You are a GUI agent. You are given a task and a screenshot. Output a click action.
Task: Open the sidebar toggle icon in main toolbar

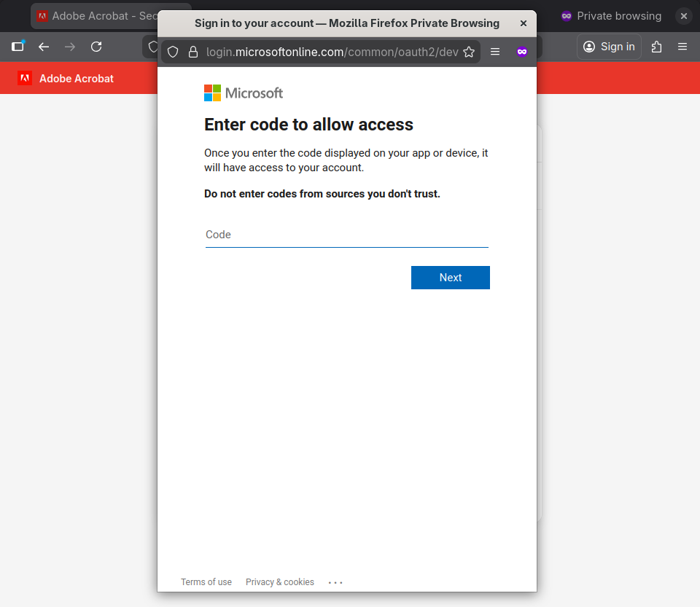coord(17,47)
